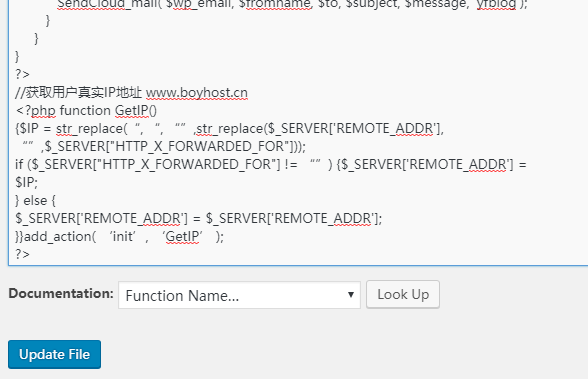
Task: Click the '$IP;' line in code
Action: (27, 182)
